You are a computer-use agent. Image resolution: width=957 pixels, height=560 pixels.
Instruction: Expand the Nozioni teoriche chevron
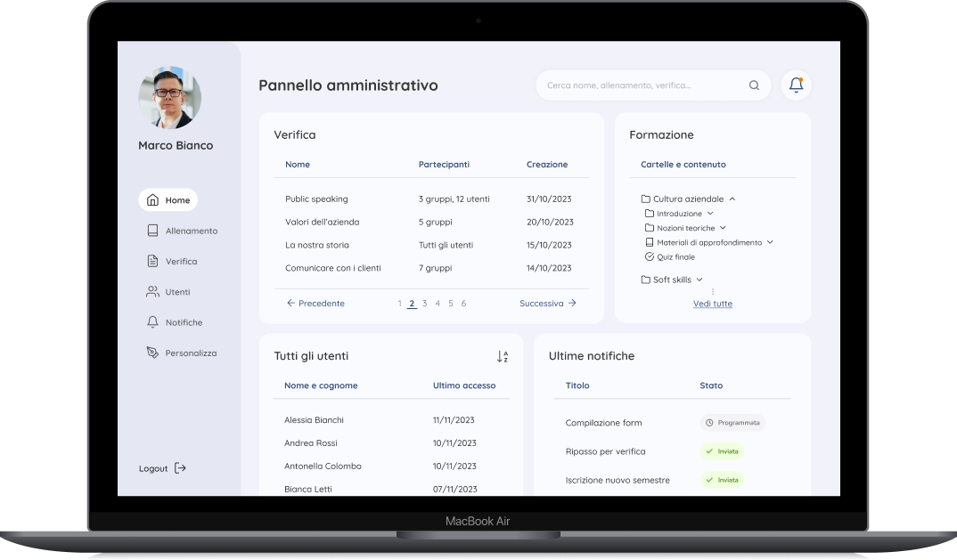723,228
